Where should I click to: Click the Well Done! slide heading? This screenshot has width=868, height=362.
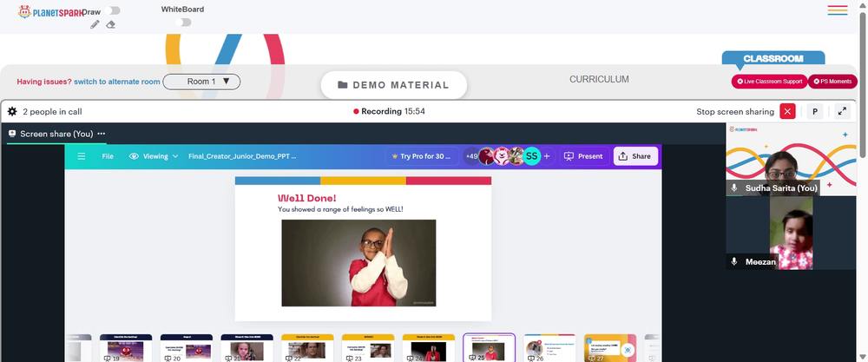(306, 198)
